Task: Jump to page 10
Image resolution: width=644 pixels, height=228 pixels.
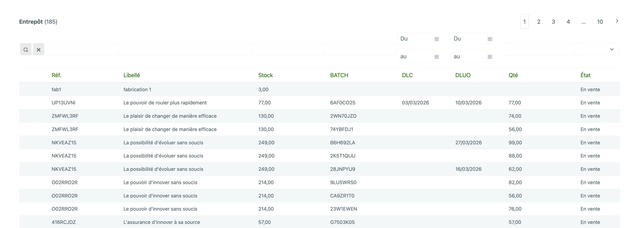Action: (x=600, y=22)
